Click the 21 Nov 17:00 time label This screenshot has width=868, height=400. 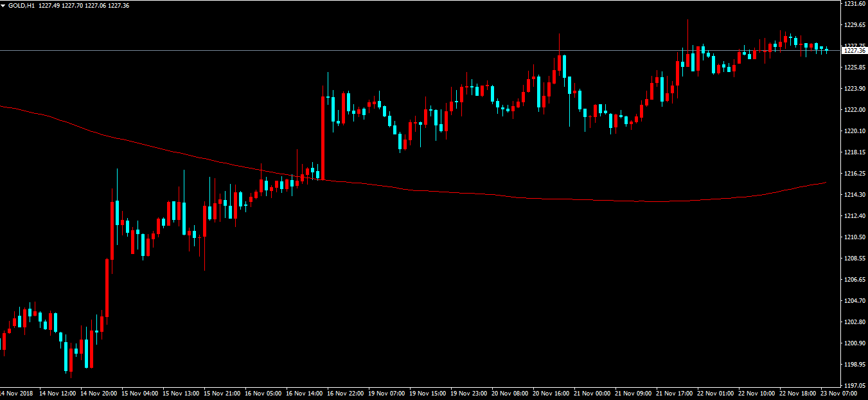click(x=674, y=393)
